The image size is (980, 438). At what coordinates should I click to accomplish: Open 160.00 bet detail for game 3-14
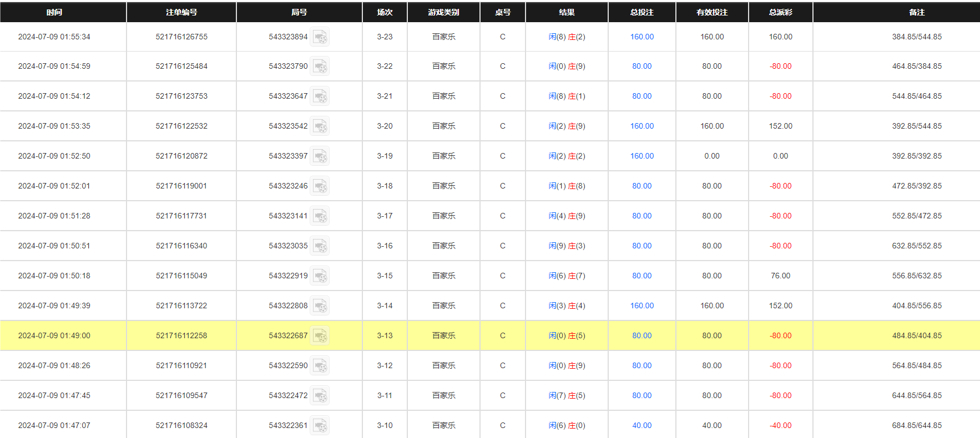641,306
